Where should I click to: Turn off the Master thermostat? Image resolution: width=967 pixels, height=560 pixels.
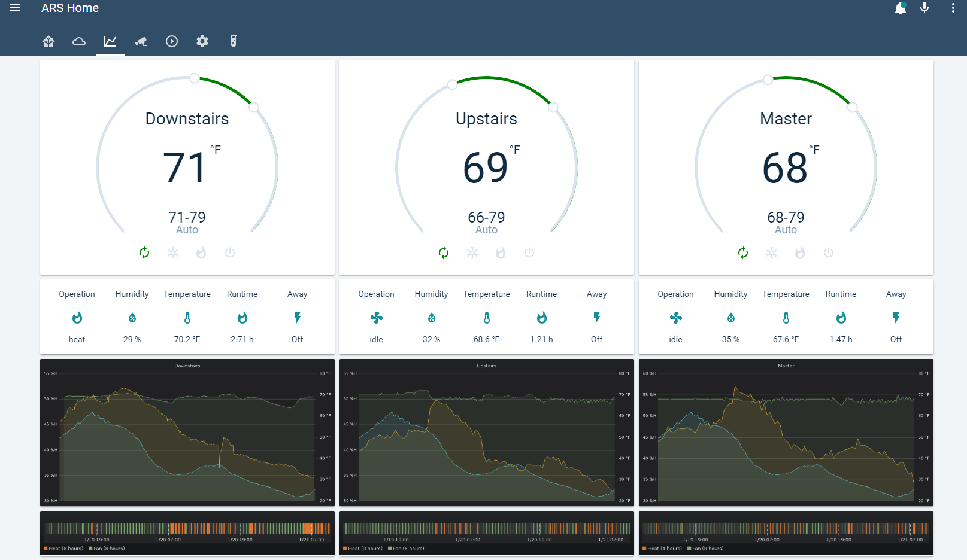pos(828,252)
